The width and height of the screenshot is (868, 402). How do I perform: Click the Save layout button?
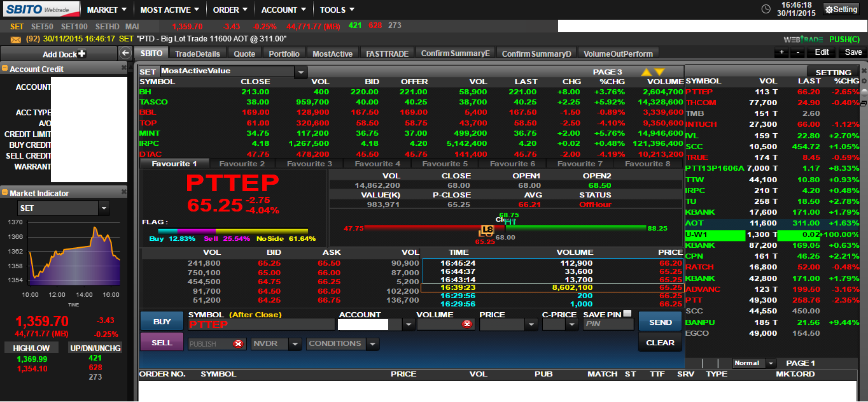click(853, 52)
